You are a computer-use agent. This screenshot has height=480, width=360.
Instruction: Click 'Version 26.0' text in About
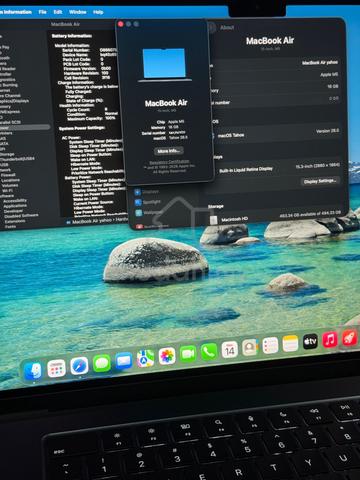click(327, 131)
